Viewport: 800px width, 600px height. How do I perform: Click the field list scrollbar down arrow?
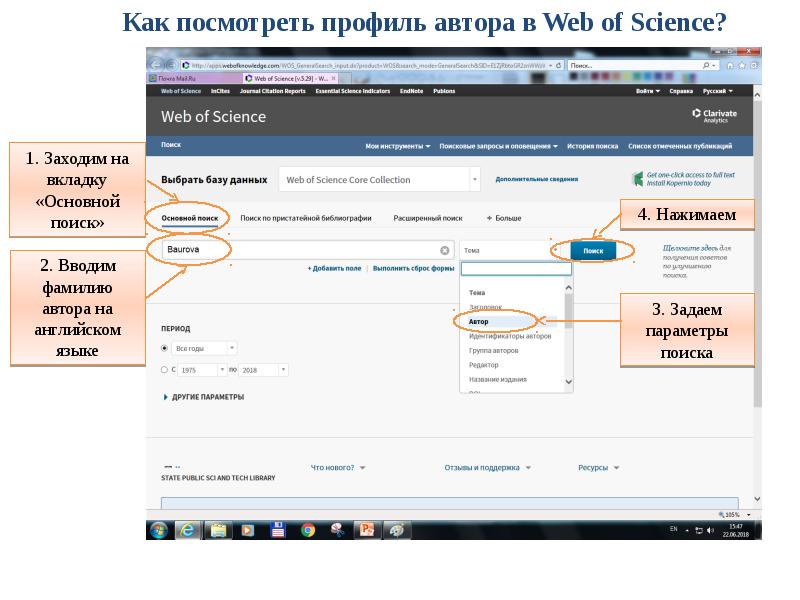tap(568, 381)
